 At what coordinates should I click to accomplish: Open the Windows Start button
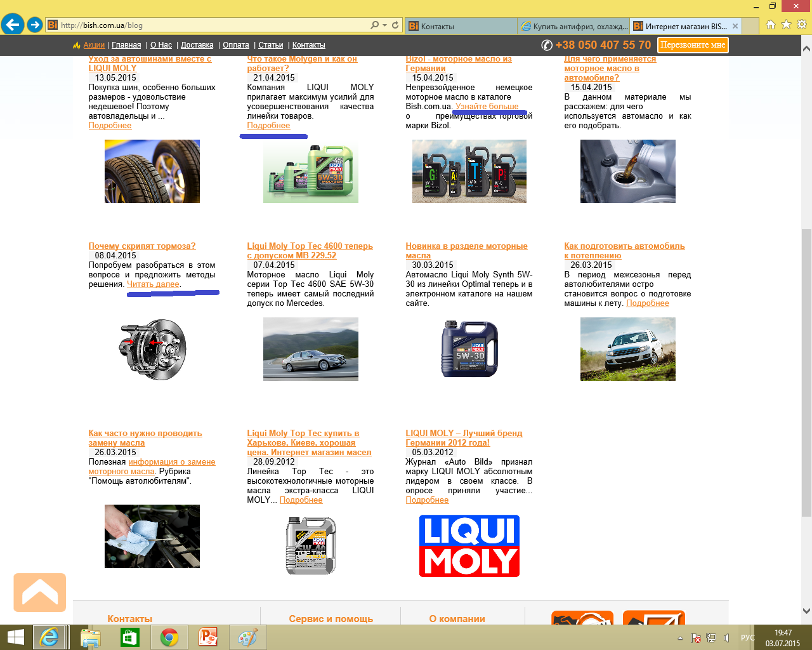[x=15, y=637]
